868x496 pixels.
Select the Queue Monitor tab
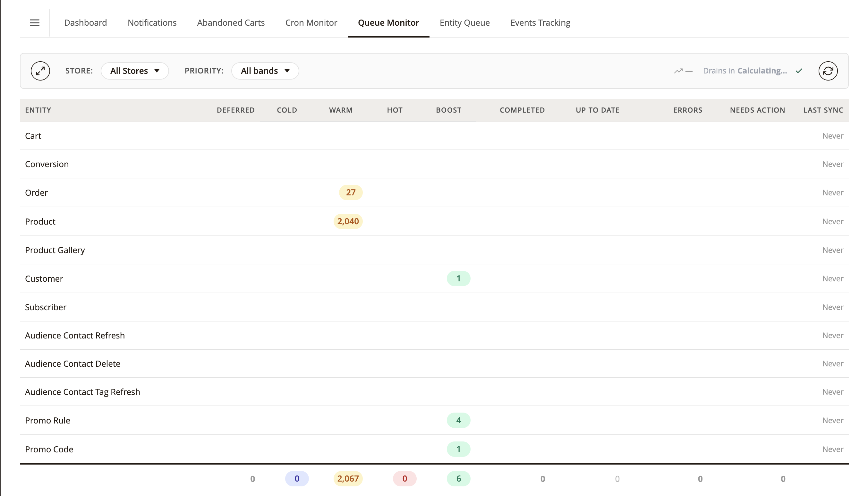[388, 23]
